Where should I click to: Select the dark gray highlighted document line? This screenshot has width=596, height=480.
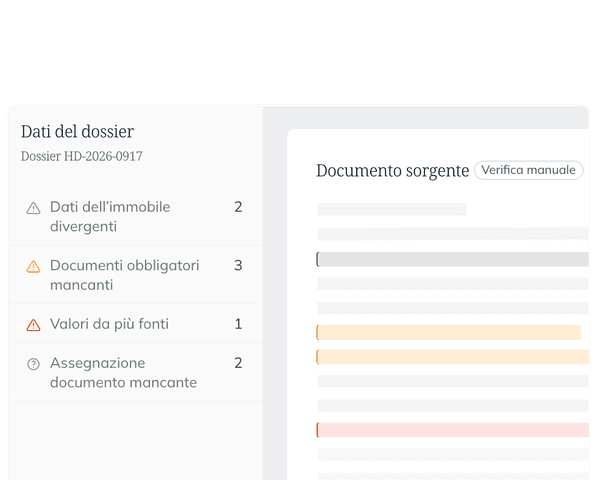point(453,259)
